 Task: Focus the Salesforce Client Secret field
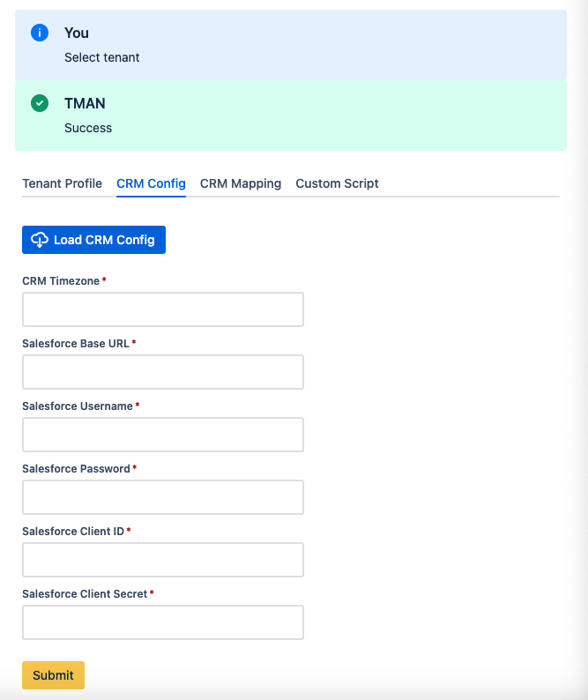pyautogui.click(x=163, y=622)
